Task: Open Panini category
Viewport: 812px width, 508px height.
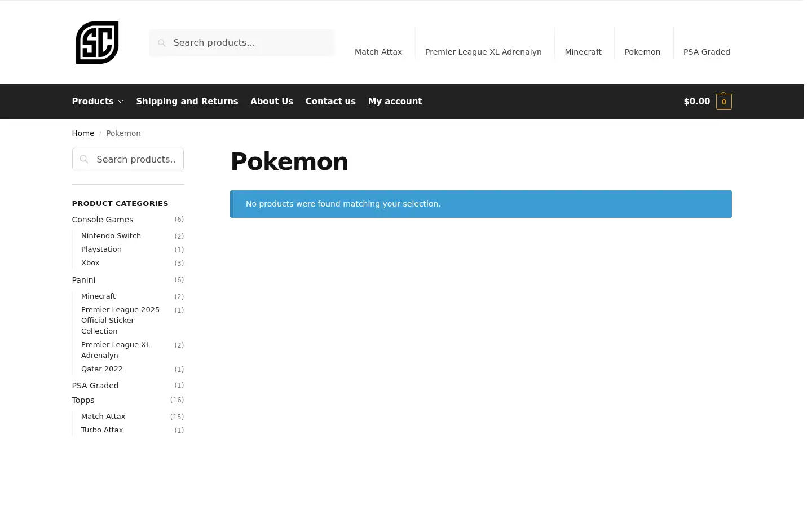Action: click(x=83, y=280)
